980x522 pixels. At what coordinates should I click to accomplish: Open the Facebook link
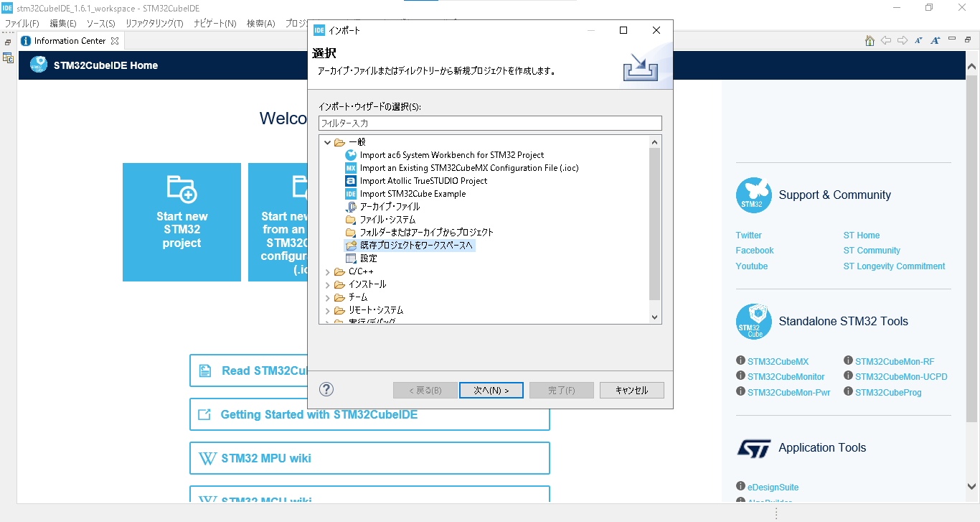(x=755, y=251)
